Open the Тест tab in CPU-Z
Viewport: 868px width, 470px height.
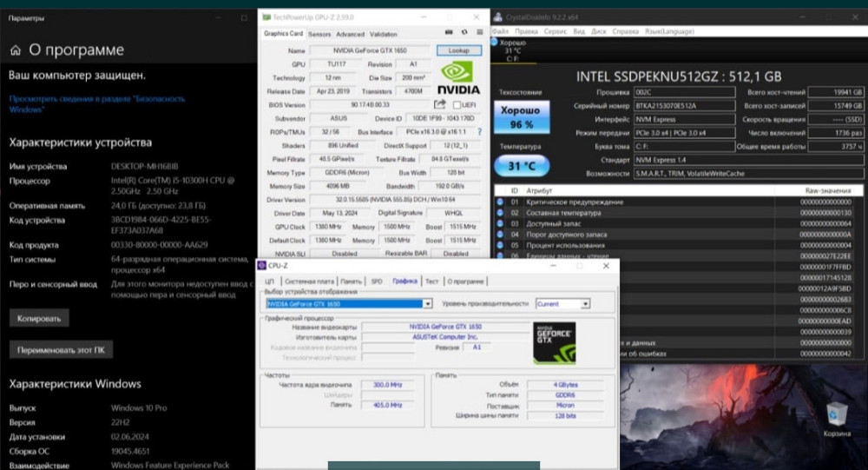431,281
